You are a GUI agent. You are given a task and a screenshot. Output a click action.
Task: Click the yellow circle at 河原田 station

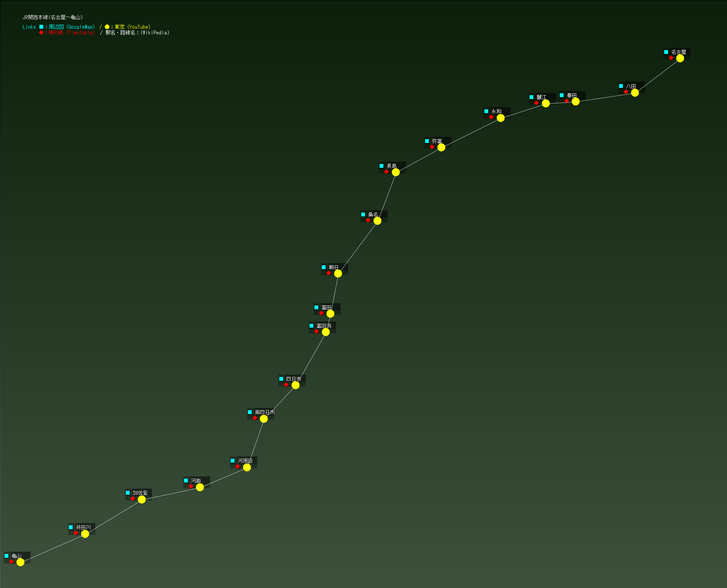(x=247, y=467)
